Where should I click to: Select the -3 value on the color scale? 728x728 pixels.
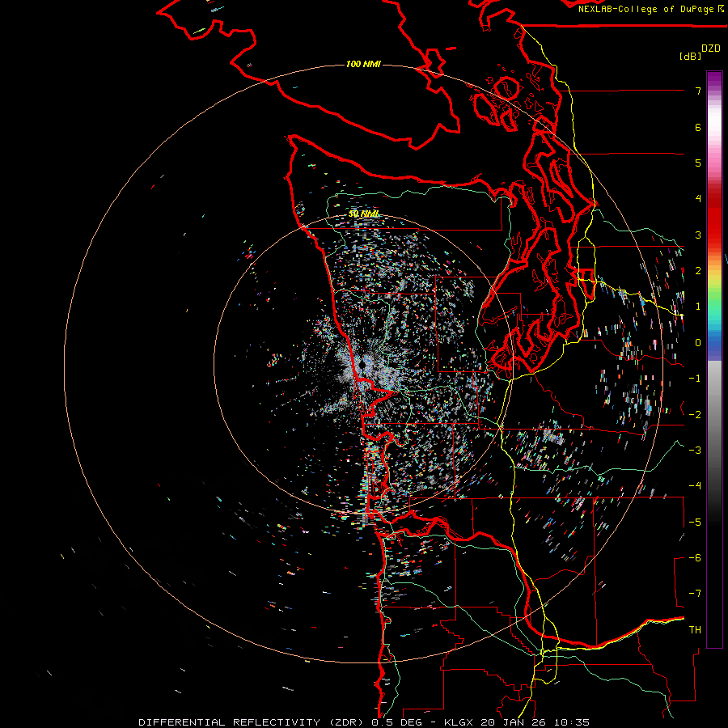[x=695, y=450]
